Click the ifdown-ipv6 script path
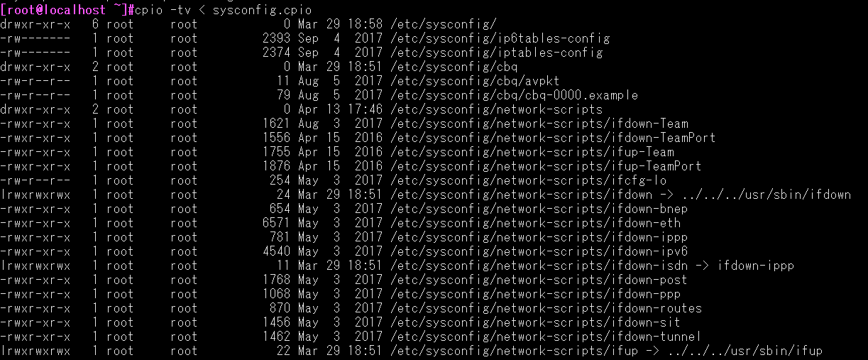The image size is (868, 360). point(539,251)
